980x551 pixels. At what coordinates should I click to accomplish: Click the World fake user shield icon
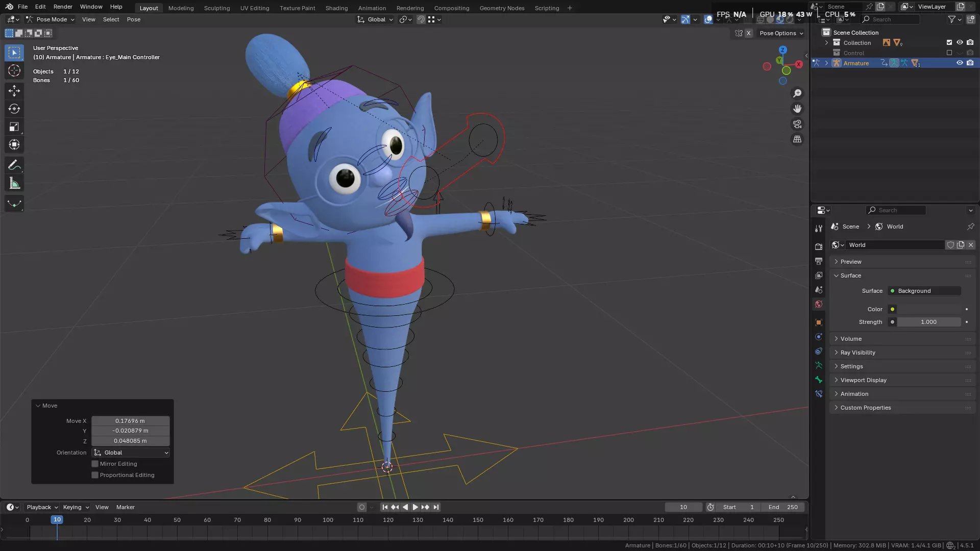coord(950,245)
